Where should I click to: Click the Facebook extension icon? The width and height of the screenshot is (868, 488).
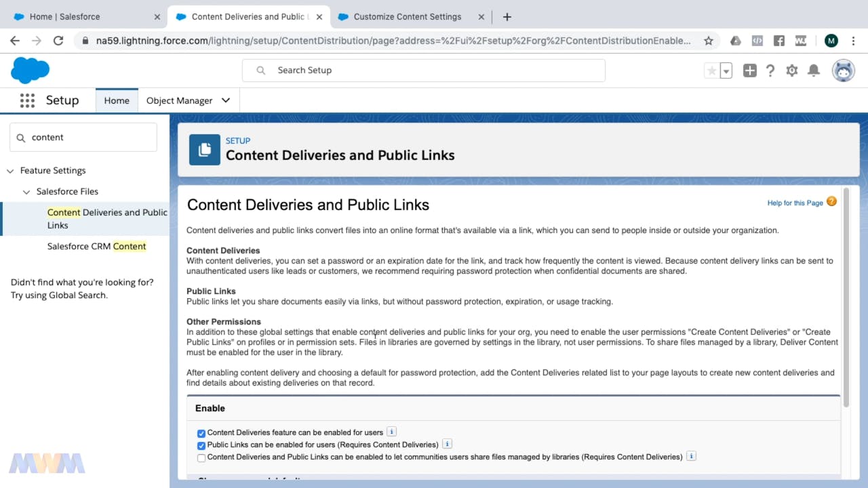(779, 41)
